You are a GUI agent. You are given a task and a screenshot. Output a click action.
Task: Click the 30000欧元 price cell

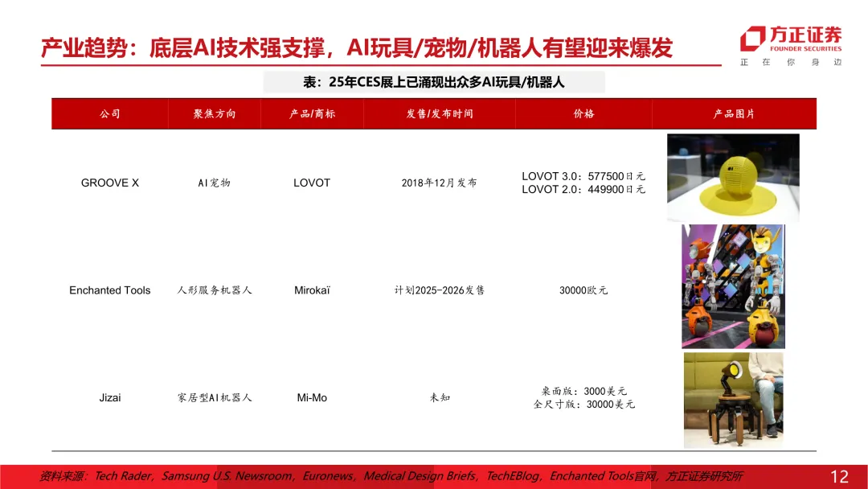point(583,290)
